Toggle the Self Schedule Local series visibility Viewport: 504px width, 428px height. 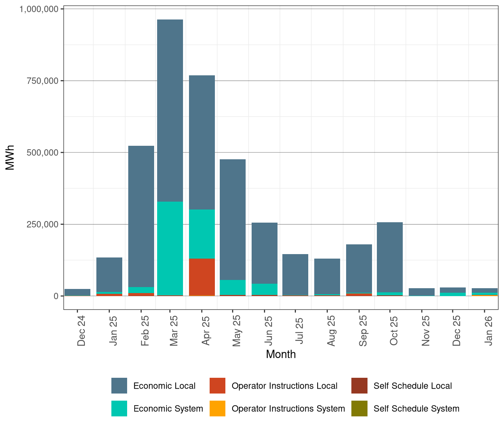click(x=360, y=386)
